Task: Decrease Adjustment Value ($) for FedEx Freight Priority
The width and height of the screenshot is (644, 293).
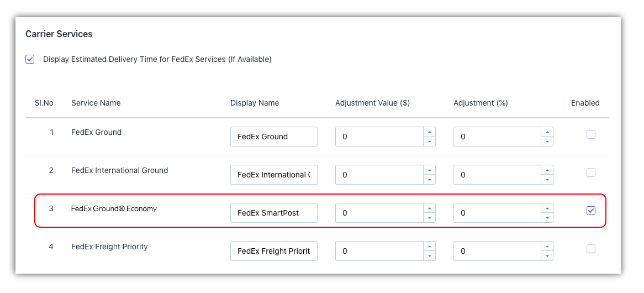Action: (x=429, y=256)
